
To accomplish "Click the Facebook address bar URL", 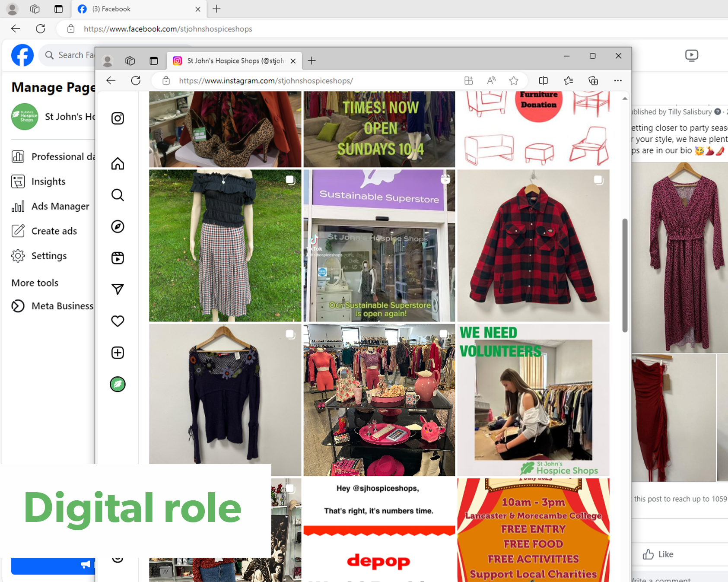I will click(168, 29).
